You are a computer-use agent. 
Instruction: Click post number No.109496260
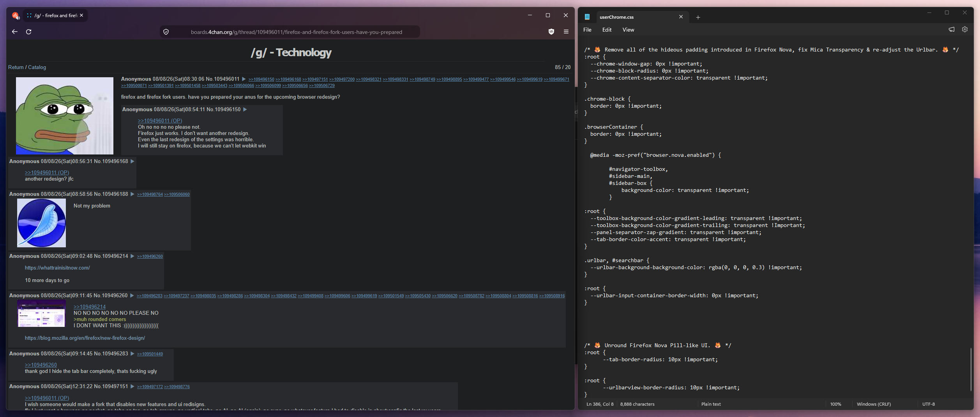point(111,296)
